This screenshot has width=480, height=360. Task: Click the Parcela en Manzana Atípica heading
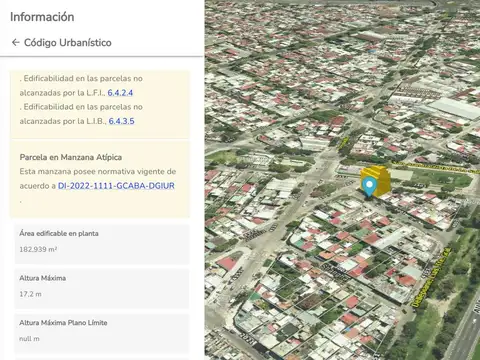click(x=71, y=157)
